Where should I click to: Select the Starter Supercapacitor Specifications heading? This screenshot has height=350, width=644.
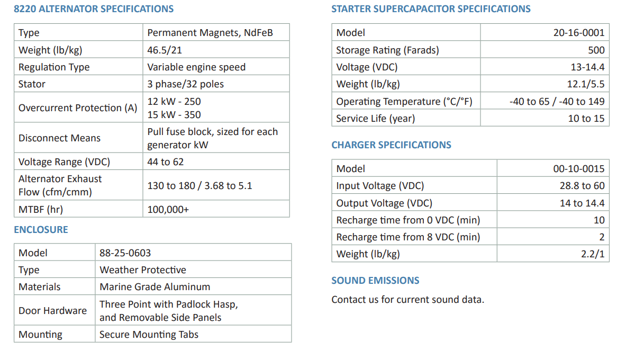click(431, 9)
